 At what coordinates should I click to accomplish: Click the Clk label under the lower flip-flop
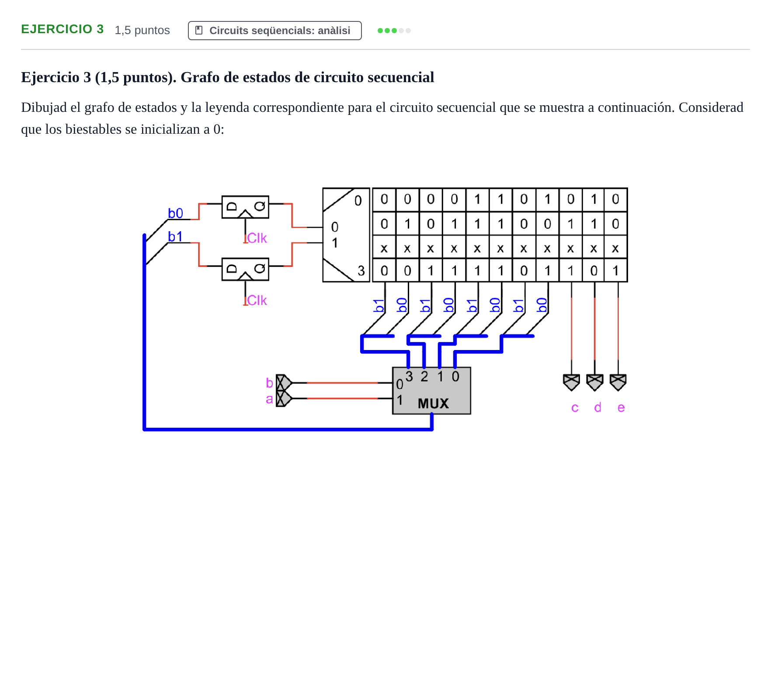pos(257,301)
